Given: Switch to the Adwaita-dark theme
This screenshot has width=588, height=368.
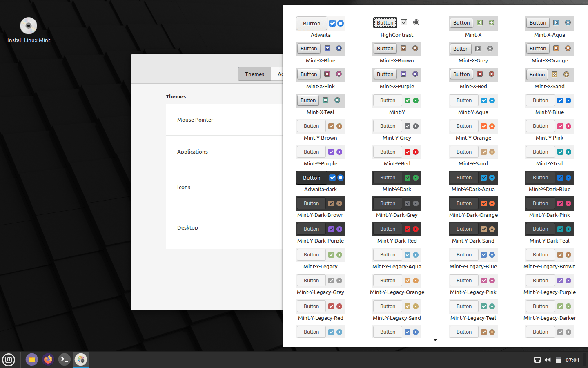Looking at the screenshot, I should coord(321,182).
